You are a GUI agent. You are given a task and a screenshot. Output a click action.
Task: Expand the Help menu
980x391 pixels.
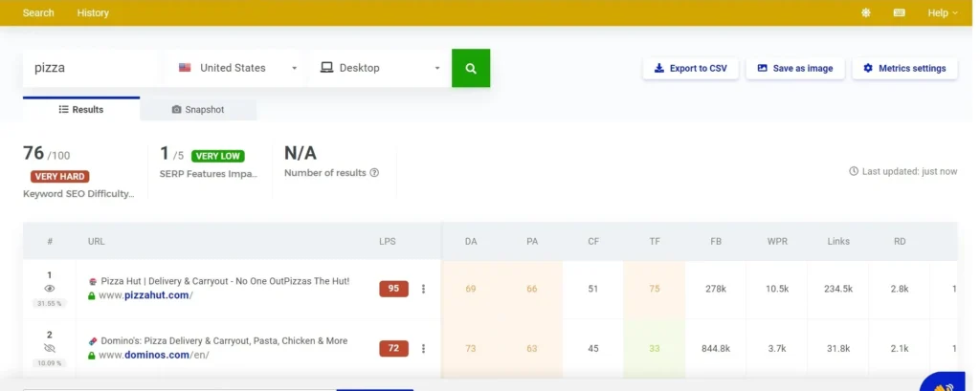(x=943, y=12)
